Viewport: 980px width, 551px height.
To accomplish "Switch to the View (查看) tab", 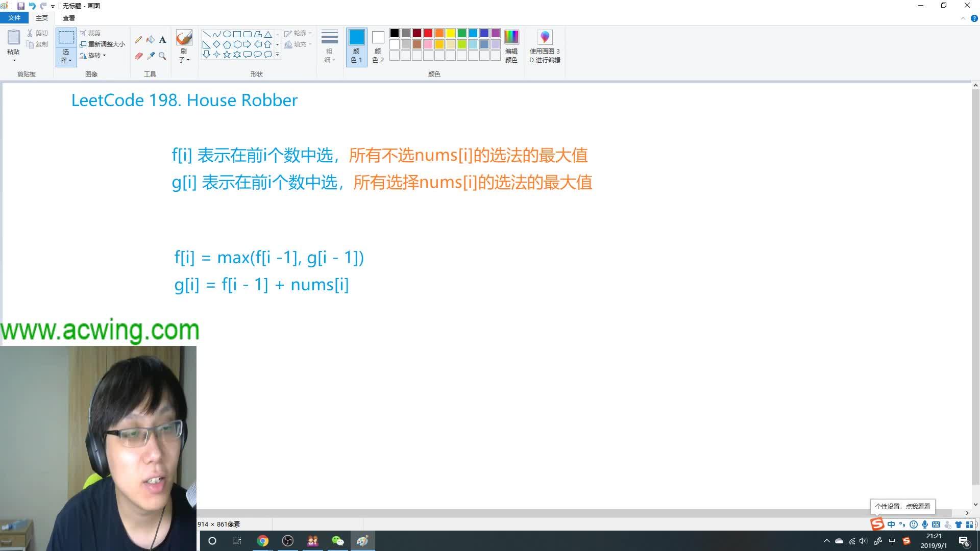I will [x=69, y=18].
